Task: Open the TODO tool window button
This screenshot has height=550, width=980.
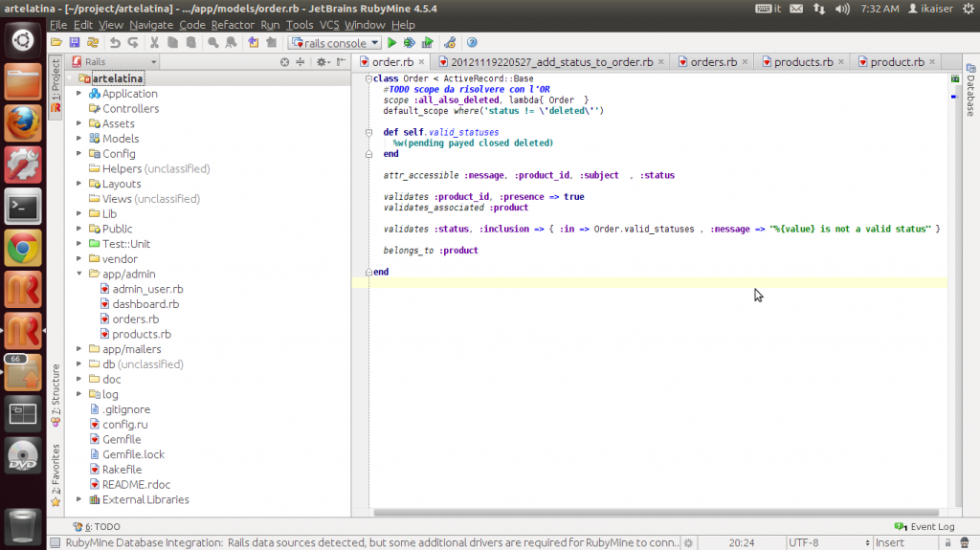Action: 97,526
